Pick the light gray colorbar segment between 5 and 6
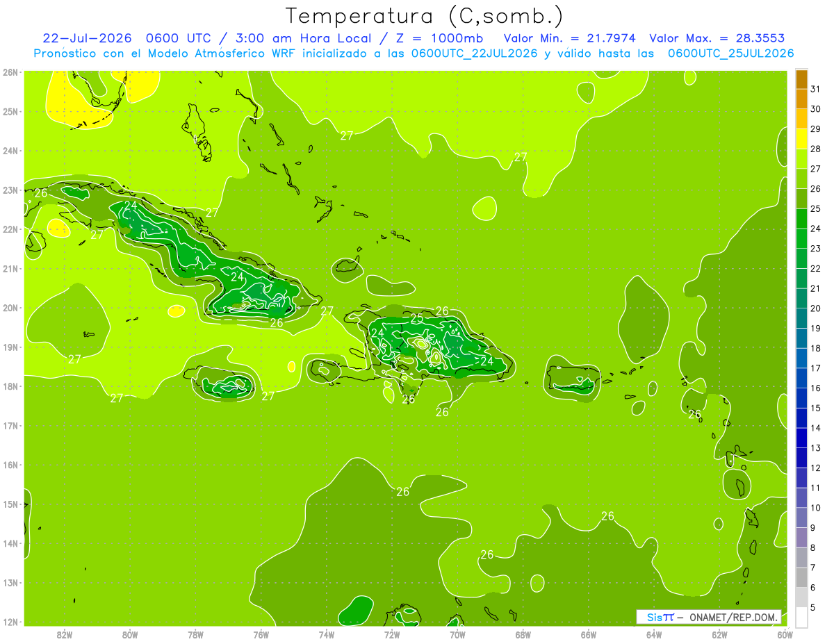 click(801, 597)
